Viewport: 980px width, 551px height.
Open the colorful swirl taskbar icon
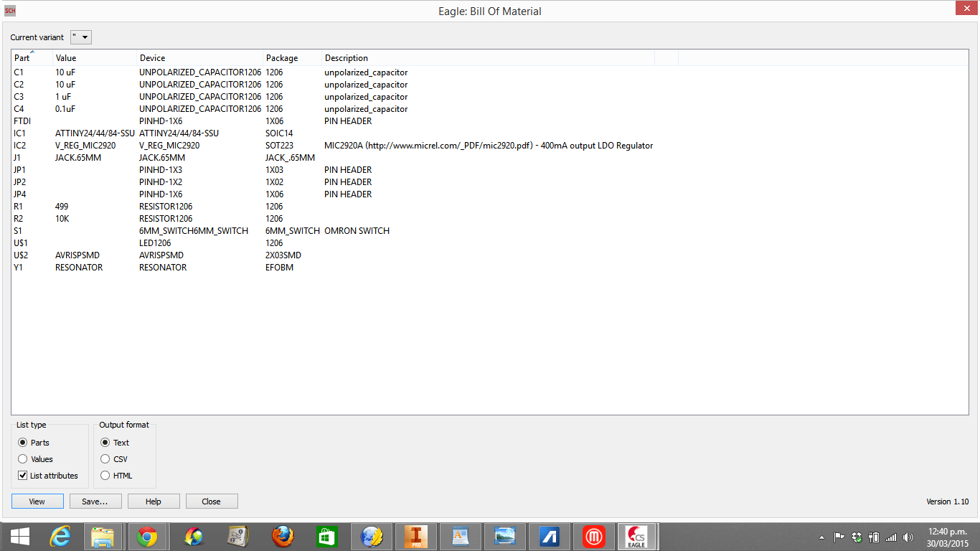coord(194,537)
